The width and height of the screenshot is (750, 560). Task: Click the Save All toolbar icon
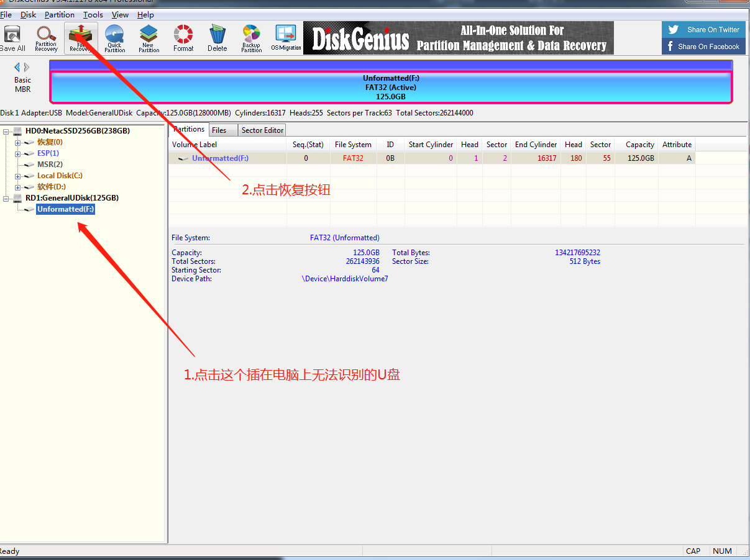click(x=12, y=38)
